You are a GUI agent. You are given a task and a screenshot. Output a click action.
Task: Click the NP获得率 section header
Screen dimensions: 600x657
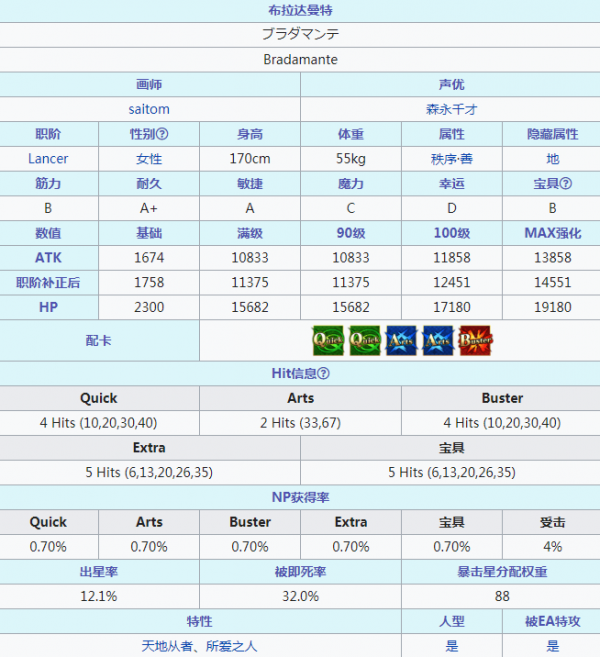300,497
